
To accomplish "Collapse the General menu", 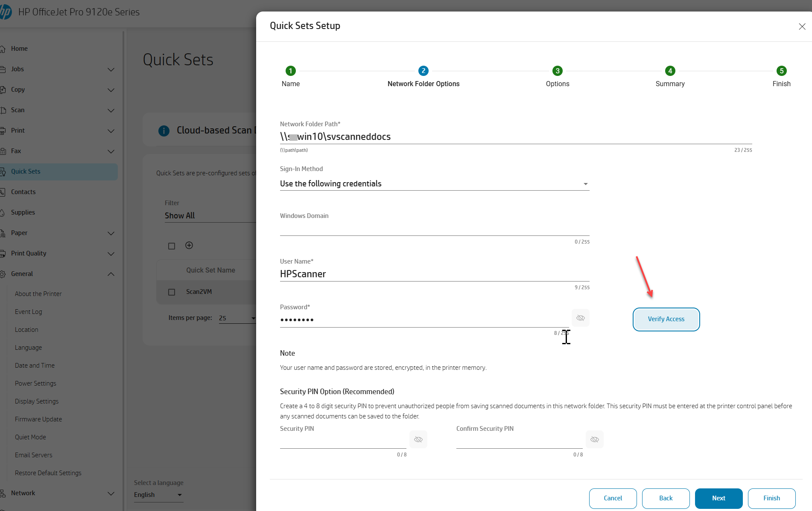I will [x=111, y=274].
